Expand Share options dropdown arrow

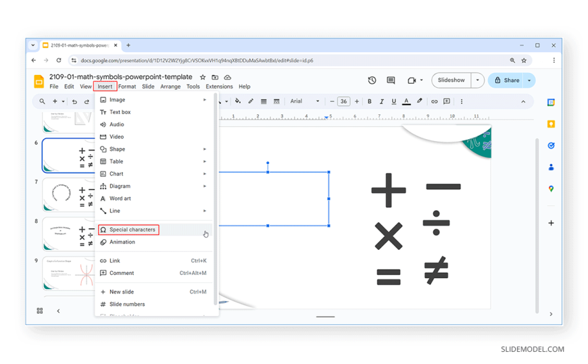529,80
